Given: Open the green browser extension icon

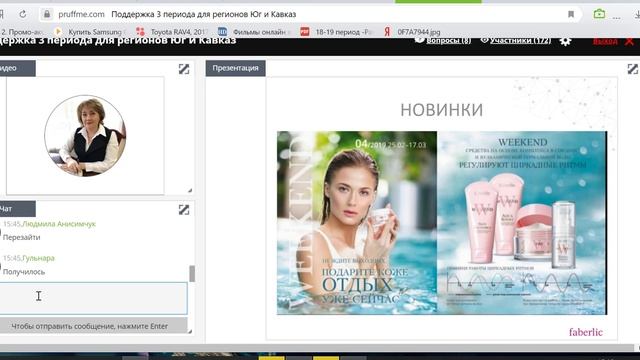Looking at the screenshot, I should pyautogui.click(x=599, y=14).
